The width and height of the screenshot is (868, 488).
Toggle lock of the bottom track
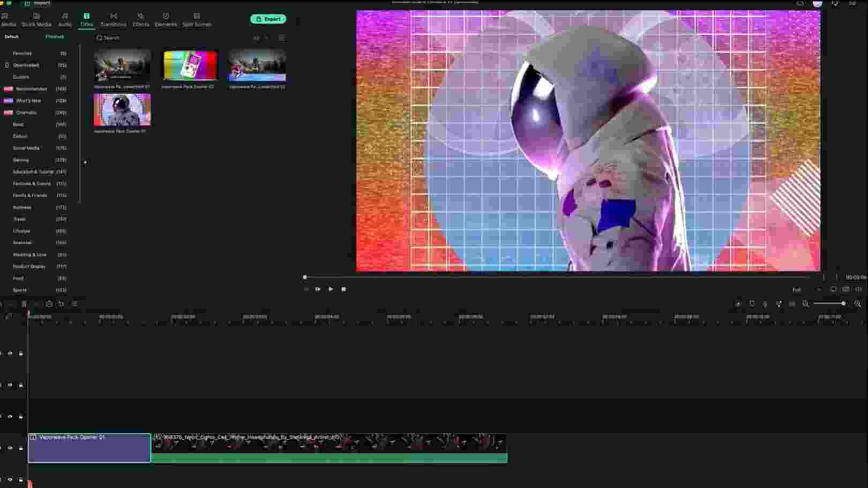click(21, 480)
